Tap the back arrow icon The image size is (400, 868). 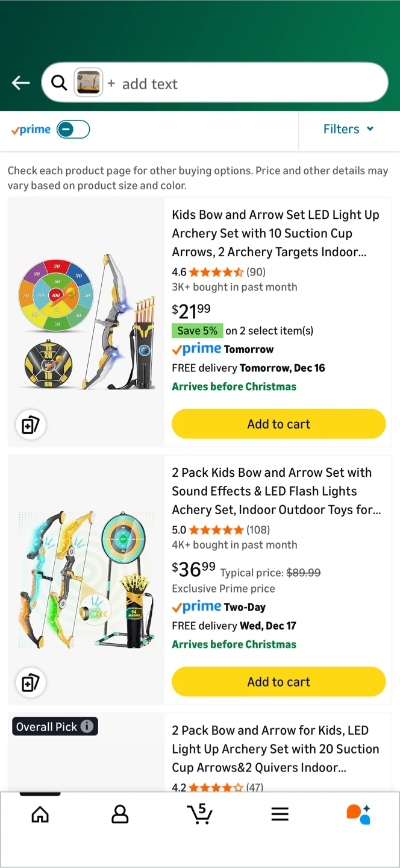coord(21,83)
